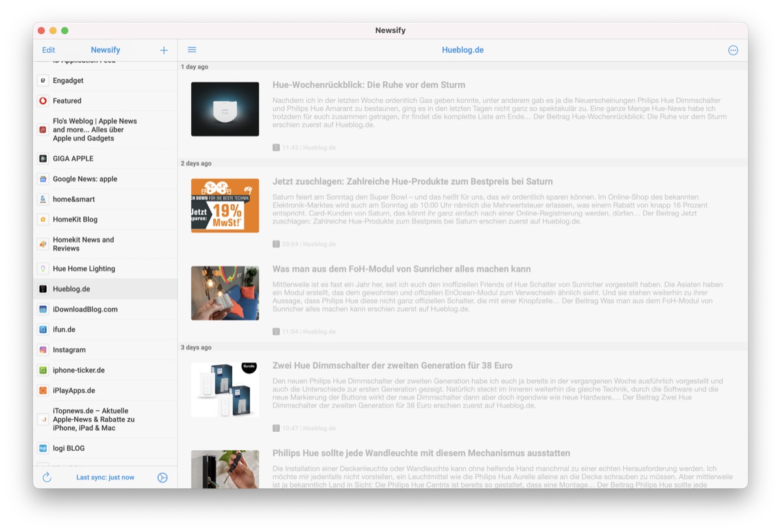Viewport: 781px width, 532px height.
Task: Select the Hue Home Lighting feed
Action: (x=83, y=269)
